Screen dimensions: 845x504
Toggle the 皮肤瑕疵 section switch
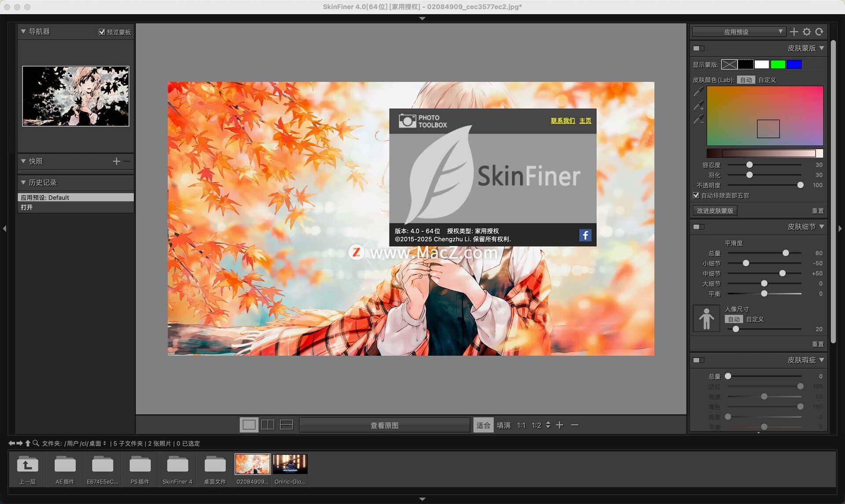698,361
